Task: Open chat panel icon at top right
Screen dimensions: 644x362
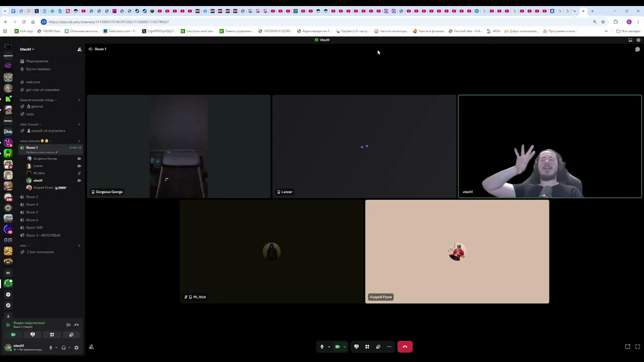Action: [637, 49]
